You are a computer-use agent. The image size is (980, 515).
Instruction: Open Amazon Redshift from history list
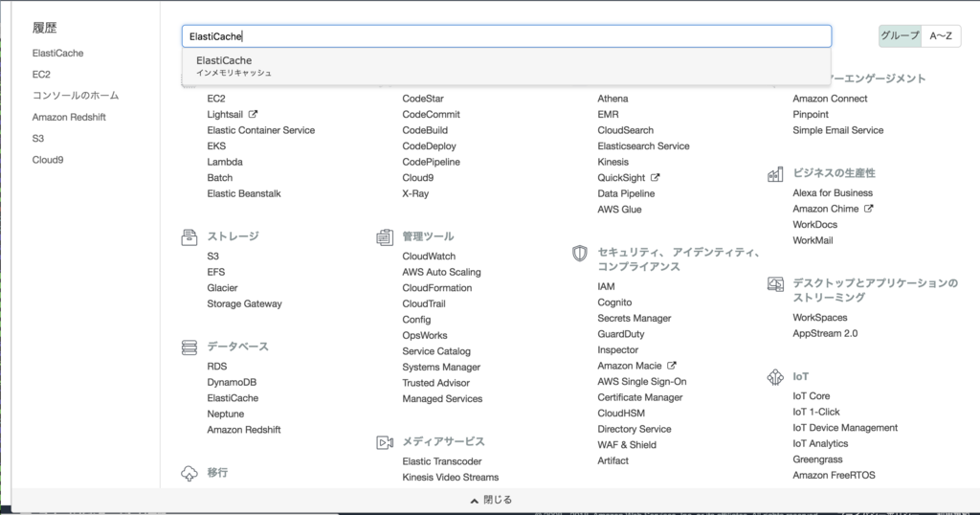(69, 117)
